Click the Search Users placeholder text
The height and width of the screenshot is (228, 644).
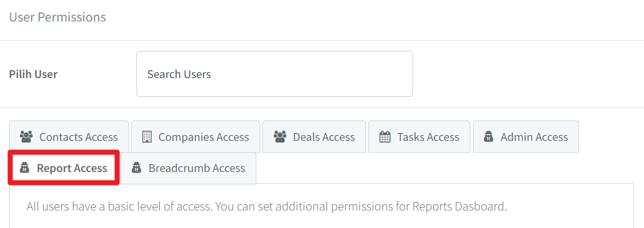click(x=179, y=74)
